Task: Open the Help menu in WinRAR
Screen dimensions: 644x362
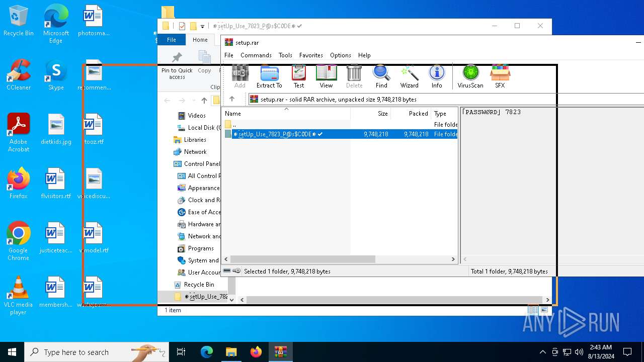Action: click(x=364, y=55)
